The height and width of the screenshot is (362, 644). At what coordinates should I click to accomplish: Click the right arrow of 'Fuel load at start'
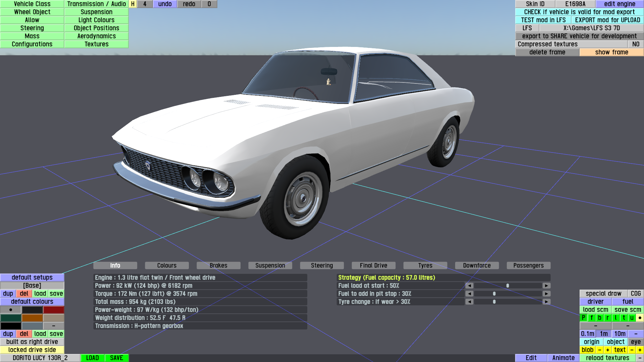[x=546, y=286]
